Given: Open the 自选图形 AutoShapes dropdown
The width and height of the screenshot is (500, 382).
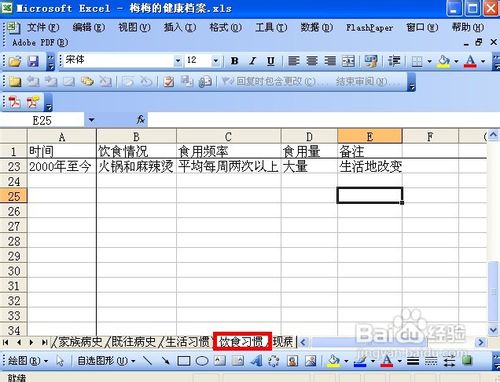Looking at the screenshot, I should click(106, 361).
